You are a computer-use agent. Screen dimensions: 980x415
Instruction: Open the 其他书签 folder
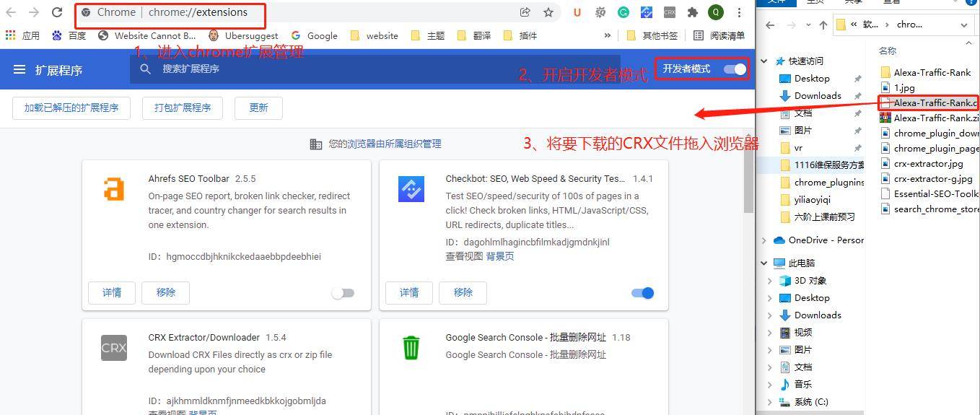(x=652, y=35)
